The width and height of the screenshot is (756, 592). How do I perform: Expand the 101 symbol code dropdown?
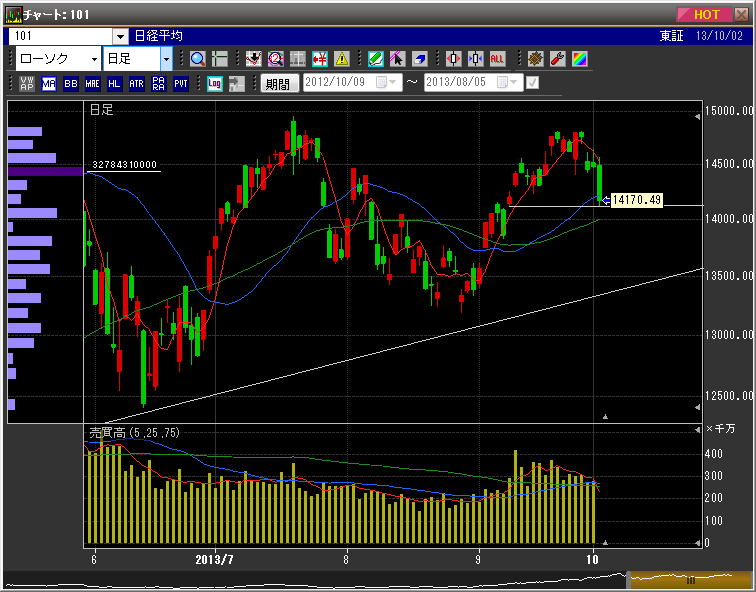click(120, 36)
